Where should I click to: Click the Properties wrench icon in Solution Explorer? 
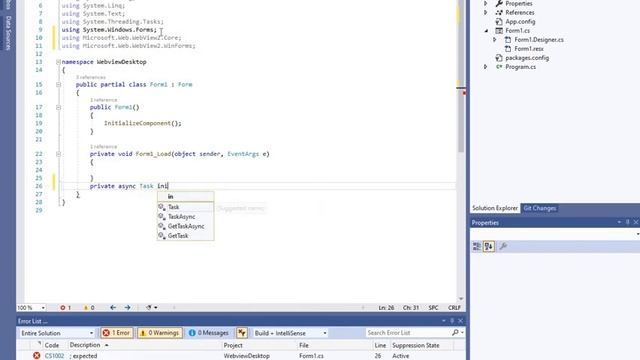499,3
